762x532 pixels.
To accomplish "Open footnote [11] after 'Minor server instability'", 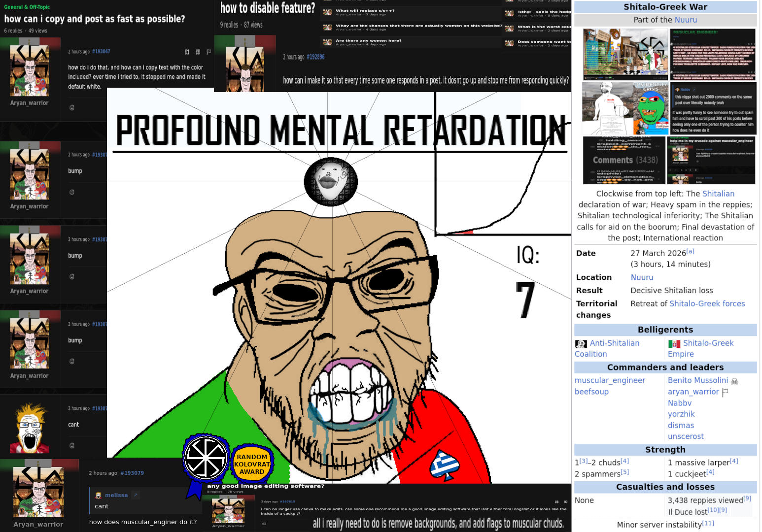I will click(708, 523).
